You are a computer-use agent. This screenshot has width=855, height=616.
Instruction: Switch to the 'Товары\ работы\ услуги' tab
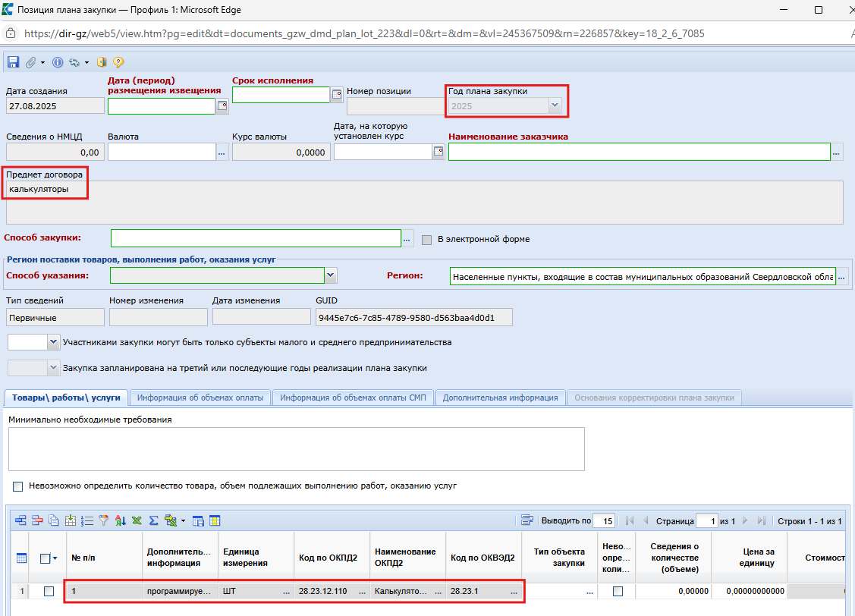click(66, 398)
